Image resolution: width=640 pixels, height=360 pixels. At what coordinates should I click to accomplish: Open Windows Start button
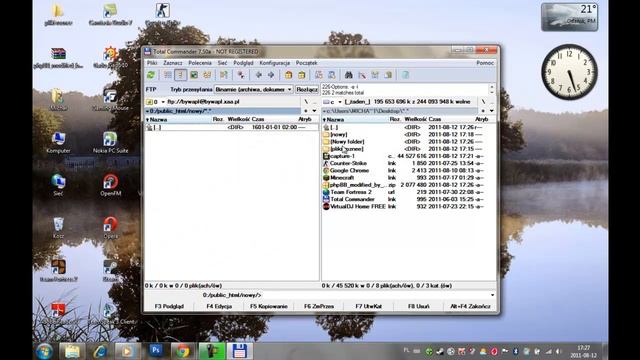coord(44,351)
